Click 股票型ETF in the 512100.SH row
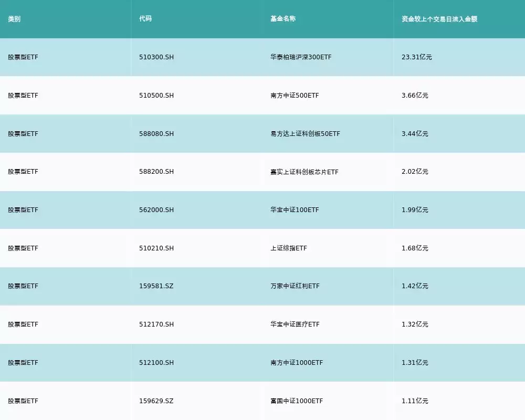 pyautogui.click(x=23, y=363)
